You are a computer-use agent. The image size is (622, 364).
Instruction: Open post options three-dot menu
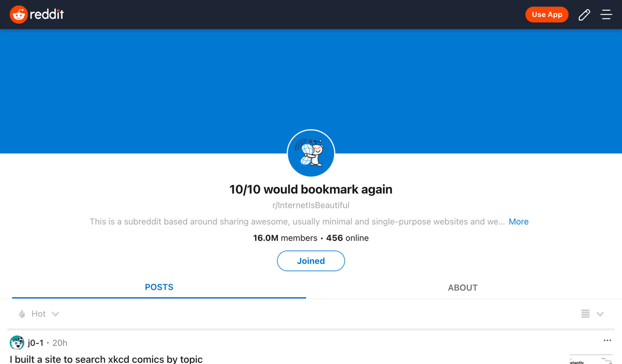[x=607, y=340]
